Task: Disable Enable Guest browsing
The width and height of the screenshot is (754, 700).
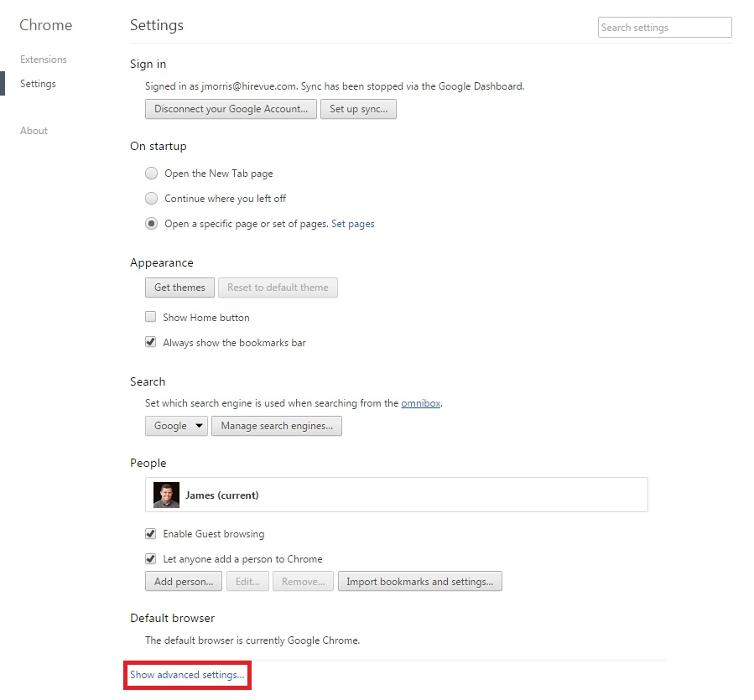Action: (150, 534)
